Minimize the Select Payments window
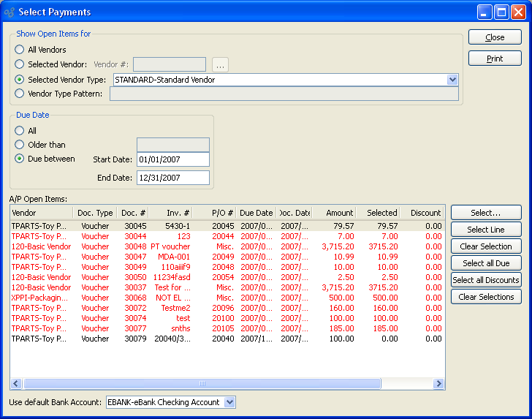The height and width of the screenshot is (419, 532). [x=484, y=12]
